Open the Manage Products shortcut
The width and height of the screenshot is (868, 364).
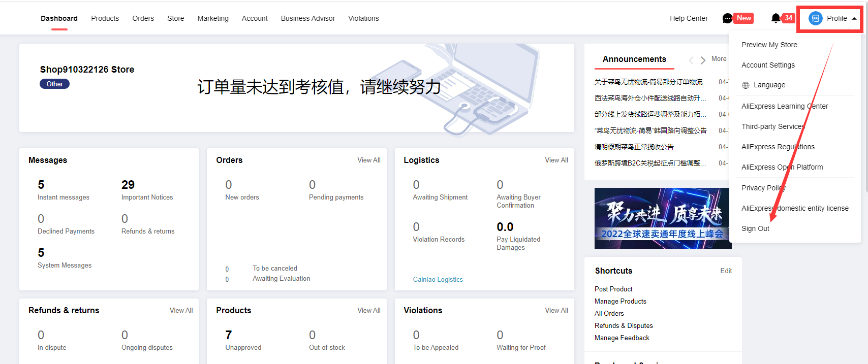[x=621, y=301]
